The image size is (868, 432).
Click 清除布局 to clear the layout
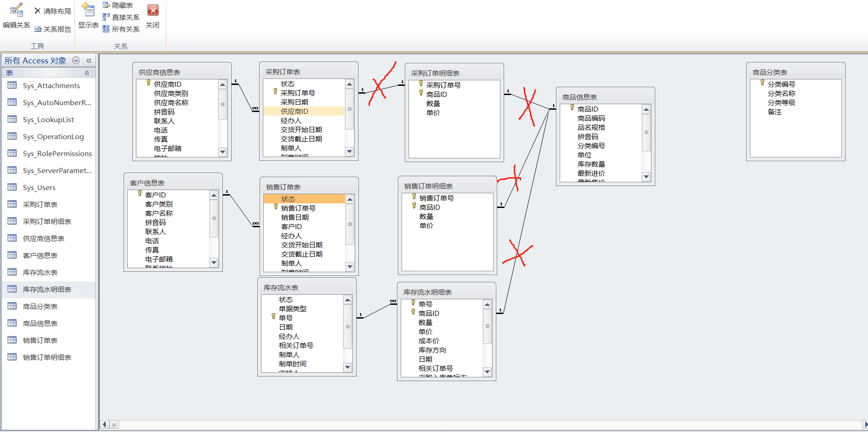[x=52, y=11]
